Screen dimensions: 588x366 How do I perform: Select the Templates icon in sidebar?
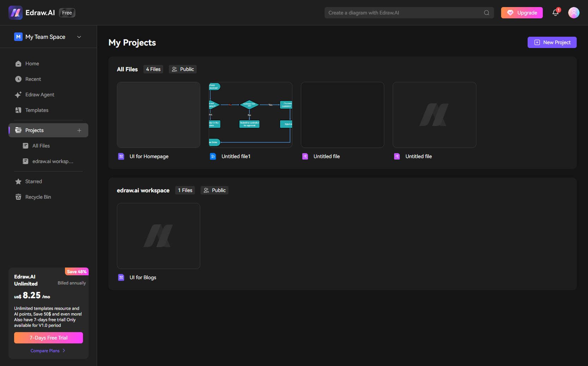point(18,110)
